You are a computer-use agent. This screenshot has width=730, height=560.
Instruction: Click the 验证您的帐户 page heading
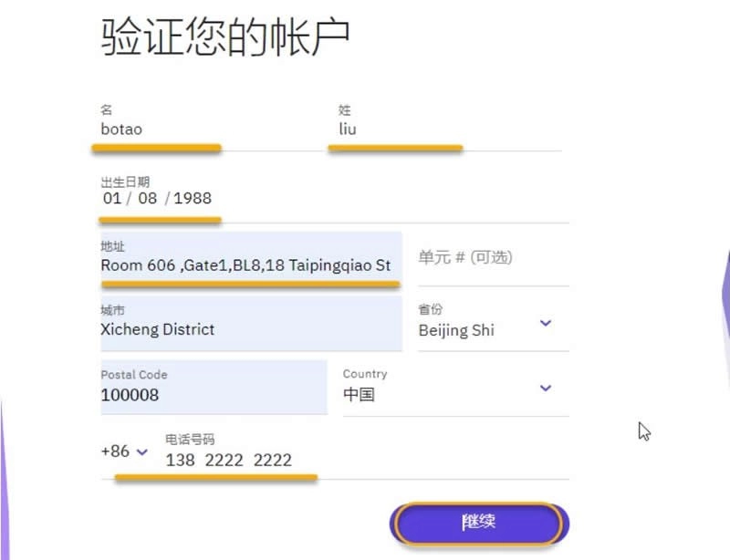(x=224, y=39)
